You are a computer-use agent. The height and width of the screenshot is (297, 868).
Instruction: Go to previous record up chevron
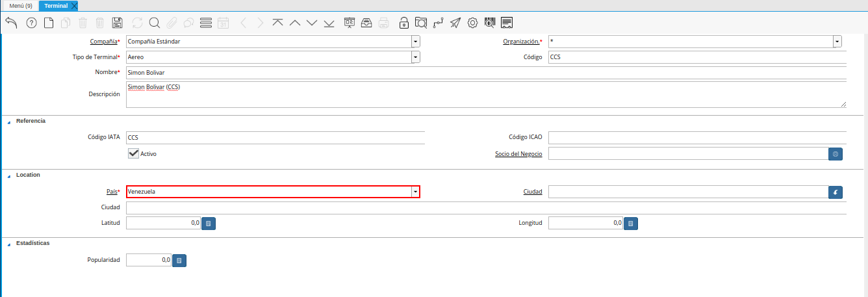click(x=295, y=23)
